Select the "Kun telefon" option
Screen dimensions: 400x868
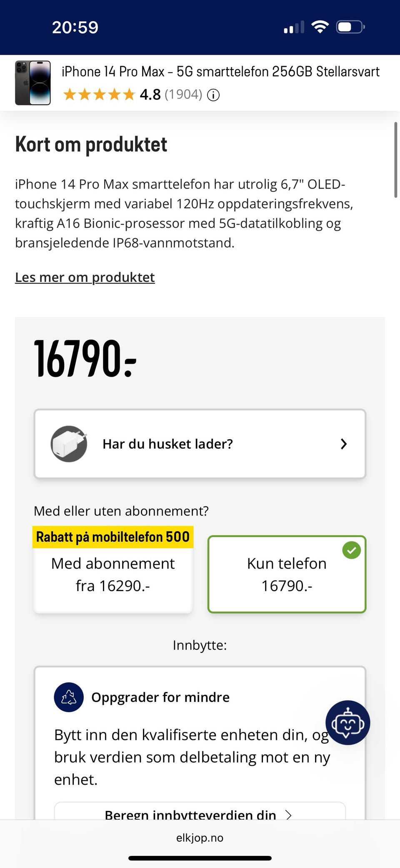[287, 575]
